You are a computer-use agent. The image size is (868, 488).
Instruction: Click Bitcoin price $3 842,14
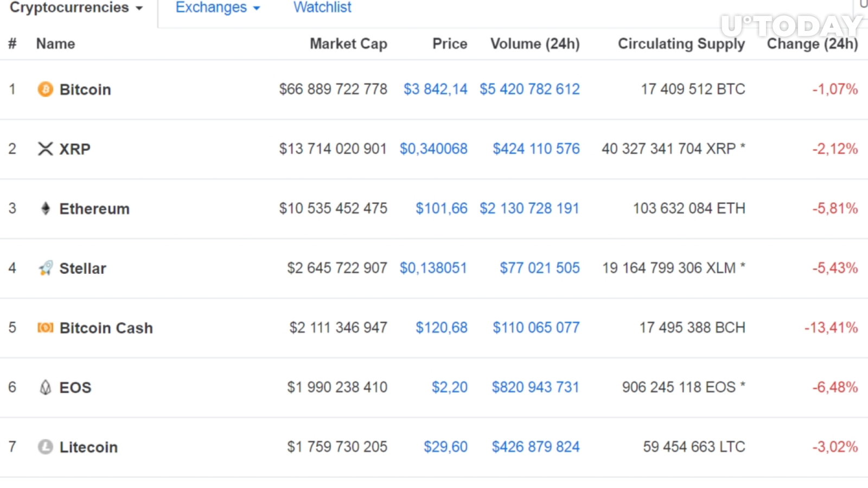coord(436,89)
